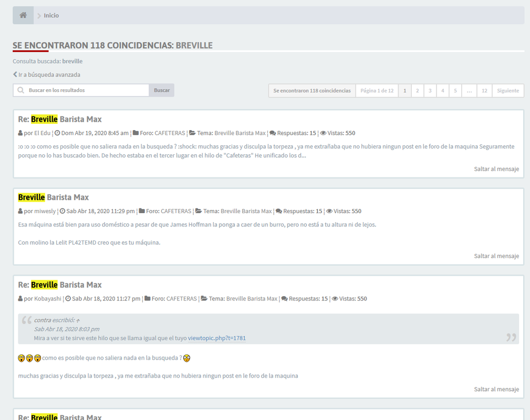Viewport: 530px width, 420px height.
Task: Click the back chevron before búsqueda avanzada
Action: click(x=15, y=75)
